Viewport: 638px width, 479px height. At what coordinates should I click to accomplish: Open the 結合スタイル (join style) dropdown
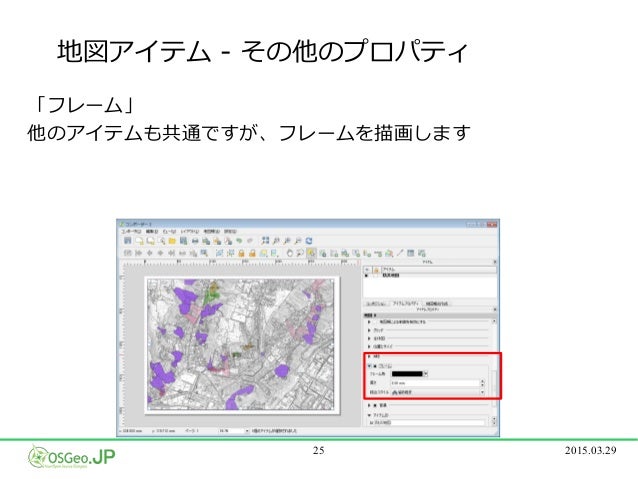tap(438, 392)
